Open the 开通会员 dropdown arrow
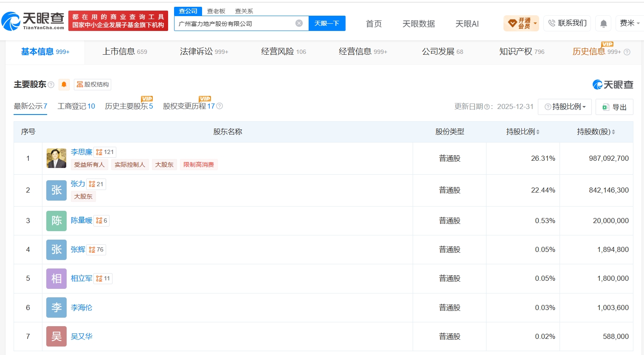Screen dimensions: 644x355 click(x=535, y=23)
